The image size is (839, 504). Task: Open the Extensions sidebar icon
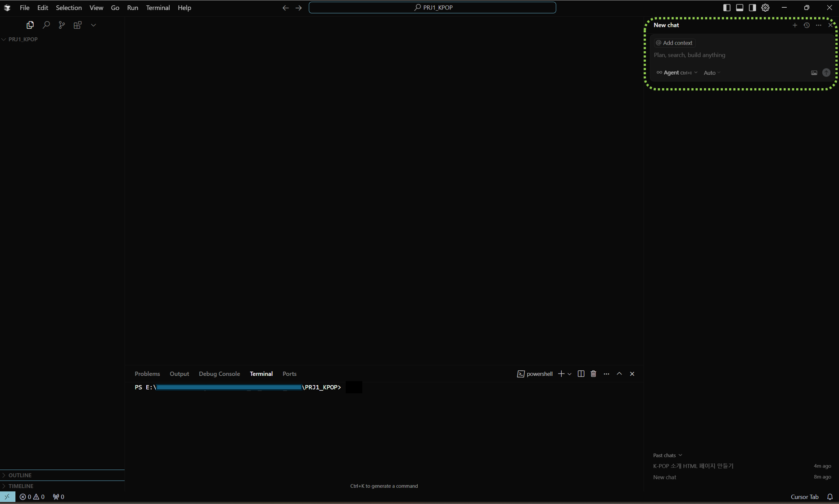(77, 25)
